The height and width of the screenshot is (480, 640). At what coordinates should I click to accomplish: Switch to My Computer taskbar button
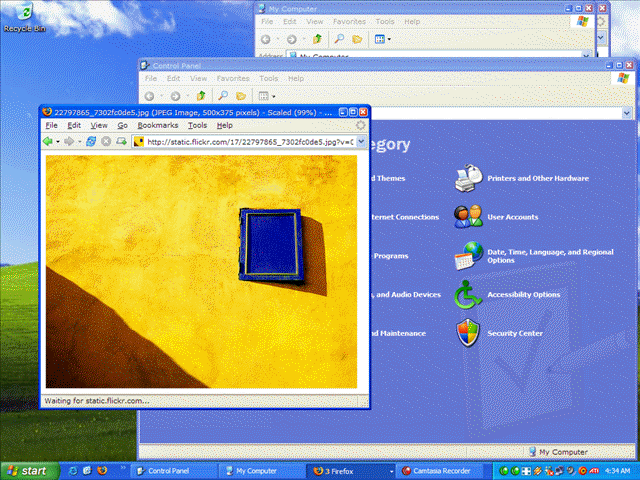(261, 471)
